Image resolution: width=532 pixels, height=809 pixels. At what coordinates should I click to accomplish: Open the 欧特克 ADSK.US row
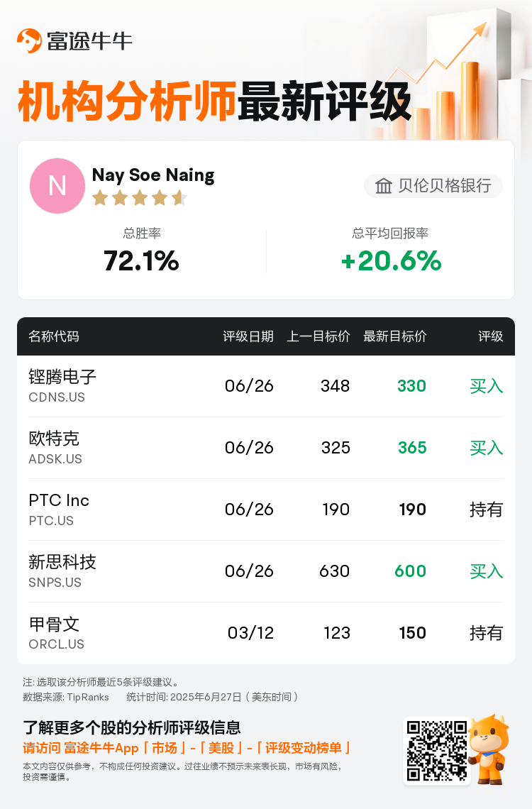click(x=266, y=448)
